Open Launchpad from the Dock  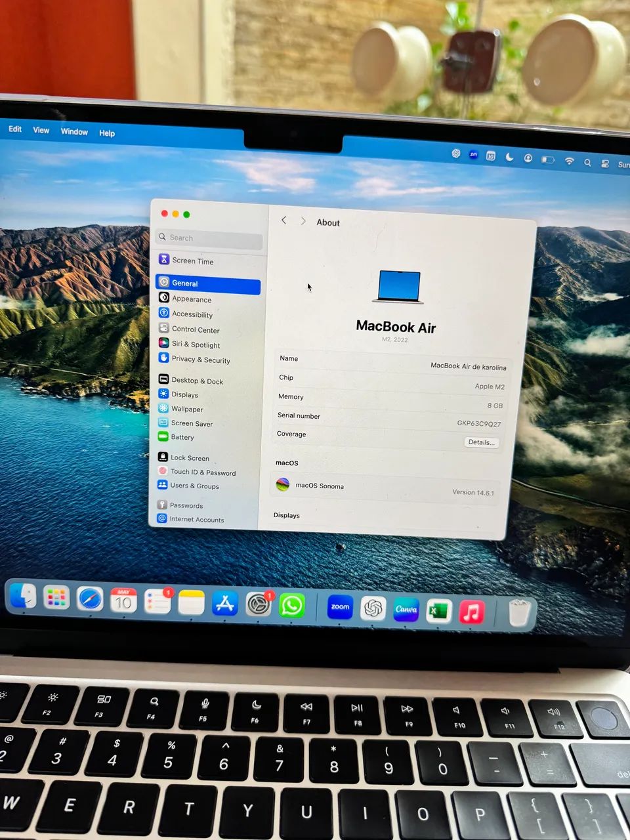click(56, 598)
